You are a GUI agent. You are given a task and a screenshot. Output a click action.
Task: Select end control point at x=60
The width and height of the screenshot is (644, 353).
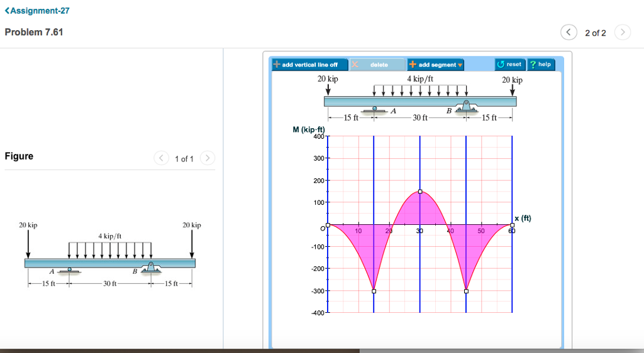pyautogui.click(x=512, y=225)
